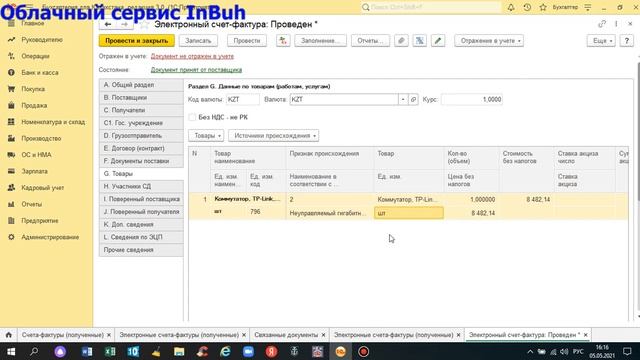This screenshot has height=360, width=640.
Task: Open File Explorer folder on taskbar
Action: click(x=179, y=351)
